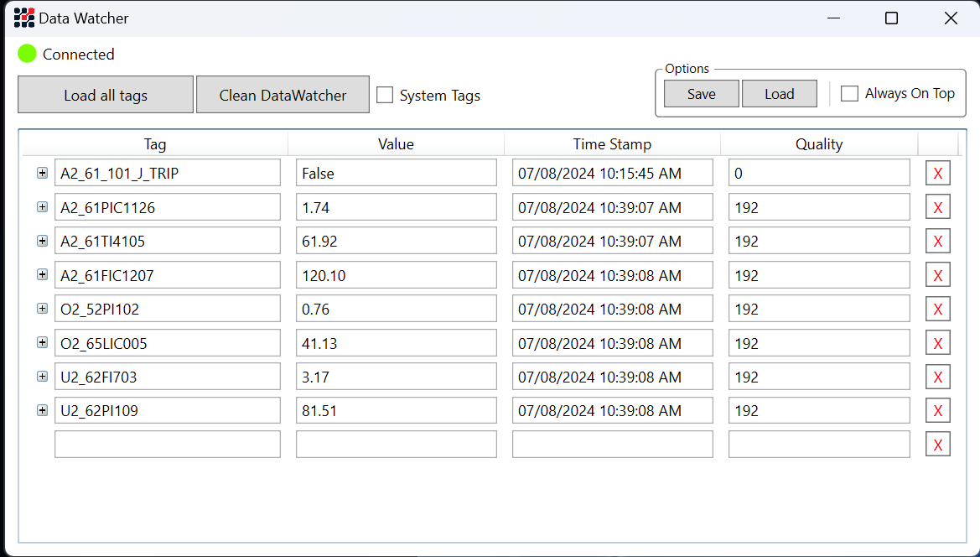980x557 pixels.
Task: Click the X icon for O2_65LIC005
Action: tap(937, 343)
